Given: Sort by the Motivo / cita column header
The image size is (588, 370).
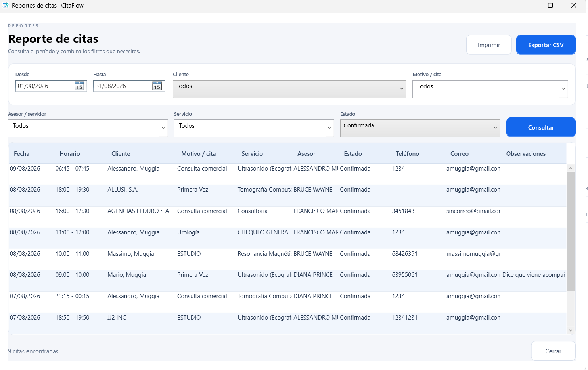Looking at the screenshot, I should coord(199,154).
